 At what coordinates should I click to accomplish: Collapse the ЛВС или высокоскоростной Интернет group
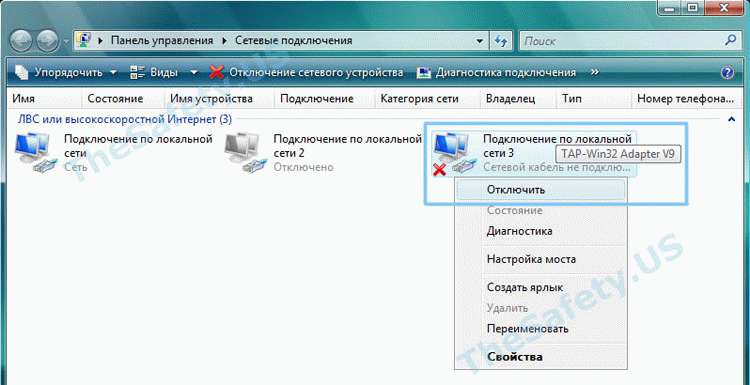point(731,119)
